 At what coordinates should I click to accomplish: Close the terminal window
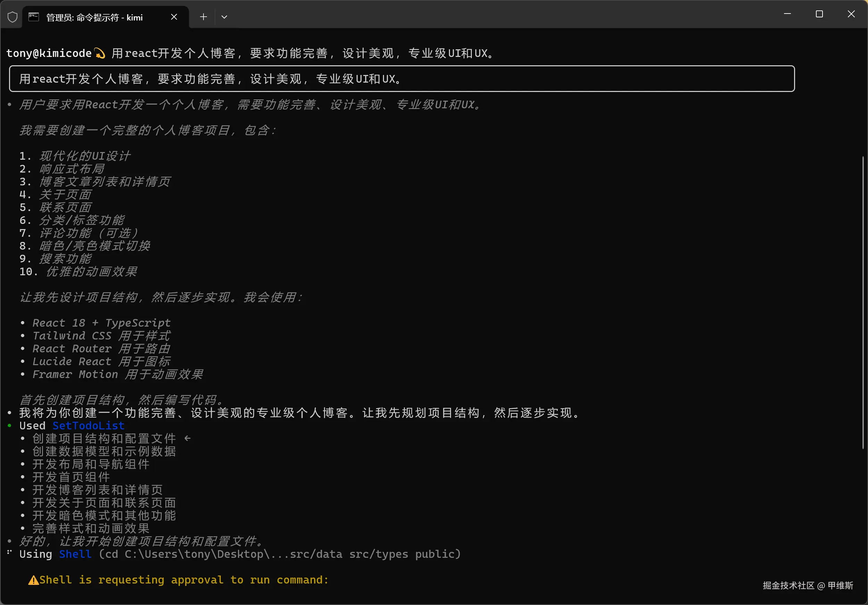(x=851, y=14)
